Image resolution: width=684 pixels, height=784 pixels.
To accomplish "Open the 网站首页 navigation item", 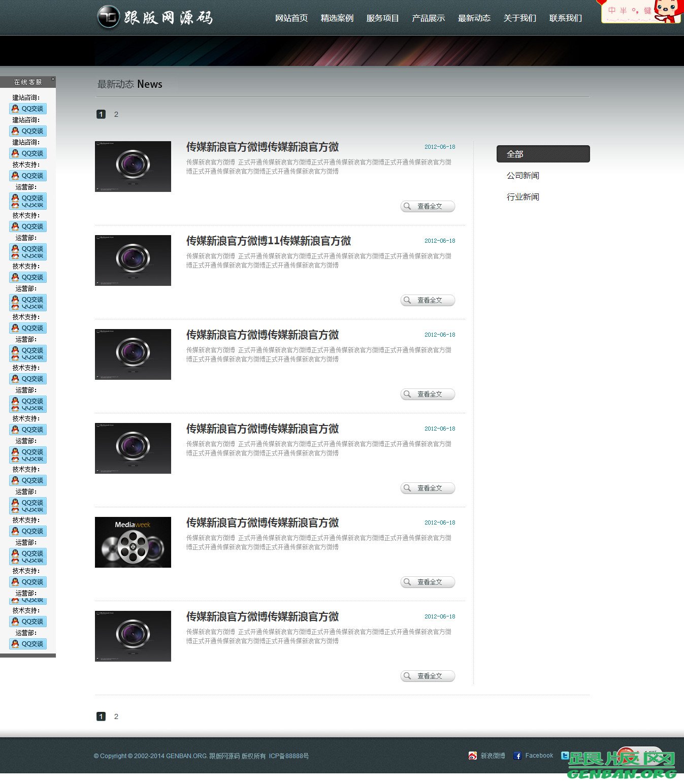I will point(291,18).
